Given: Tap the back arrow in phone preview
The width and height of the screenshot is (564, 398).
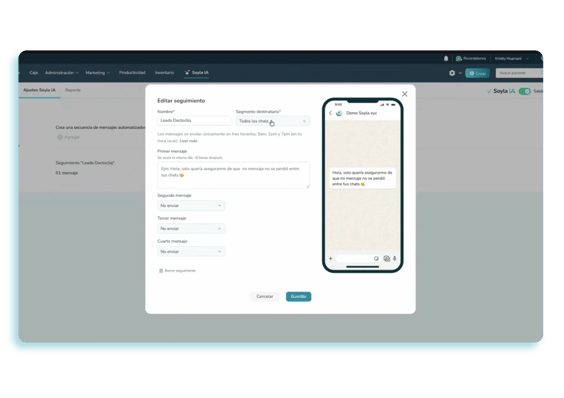Looking at the screenshot, I should [331, 113].
